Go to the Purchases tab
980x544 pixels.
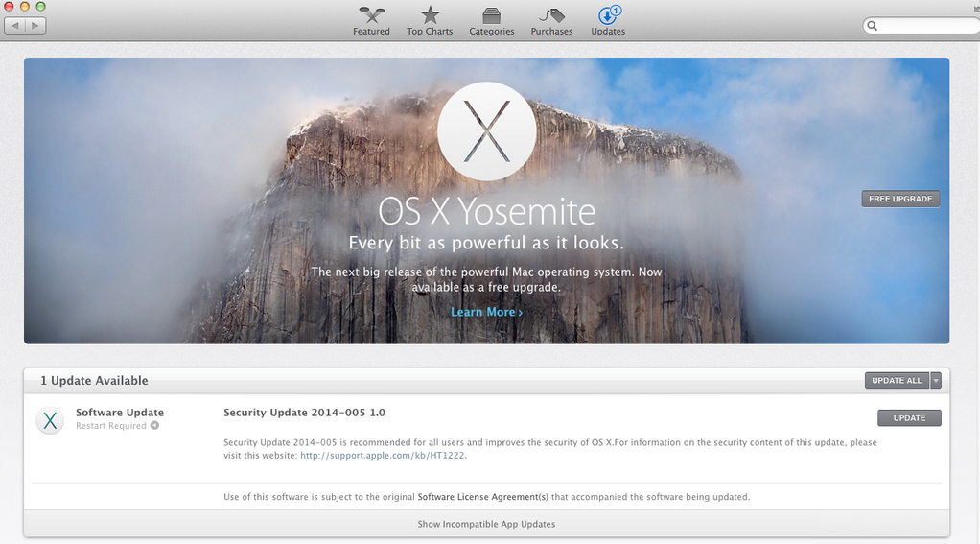click(x=551, y=21)
